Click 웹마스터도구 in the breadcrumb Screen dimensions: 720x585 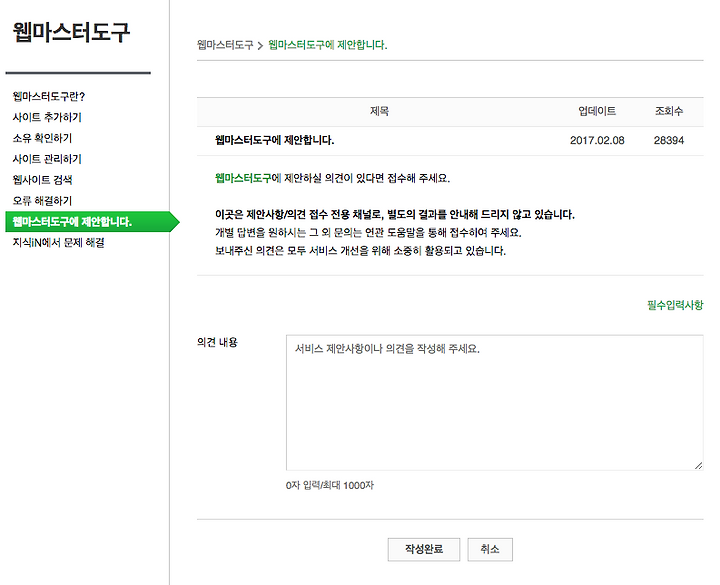tap(225, 45)
